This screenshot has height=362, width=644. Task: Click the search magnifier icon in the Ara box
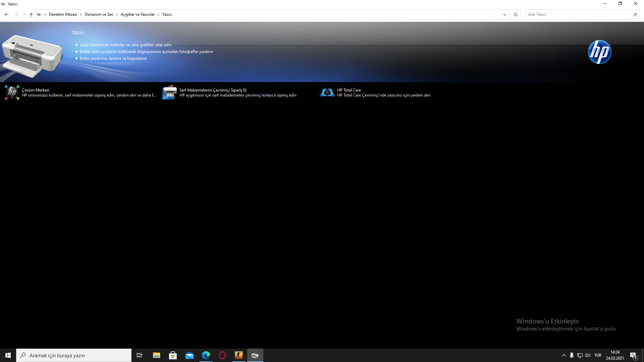point(635,14)
